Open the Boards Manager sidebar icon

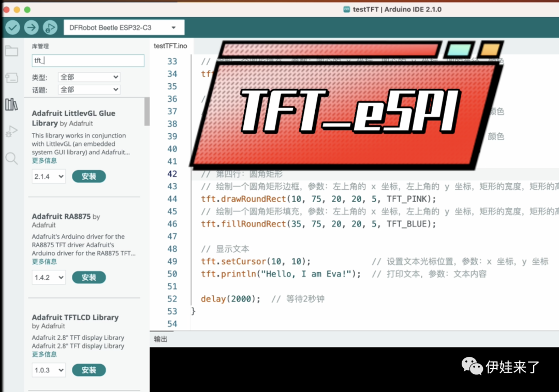click(x=11, y=78)
